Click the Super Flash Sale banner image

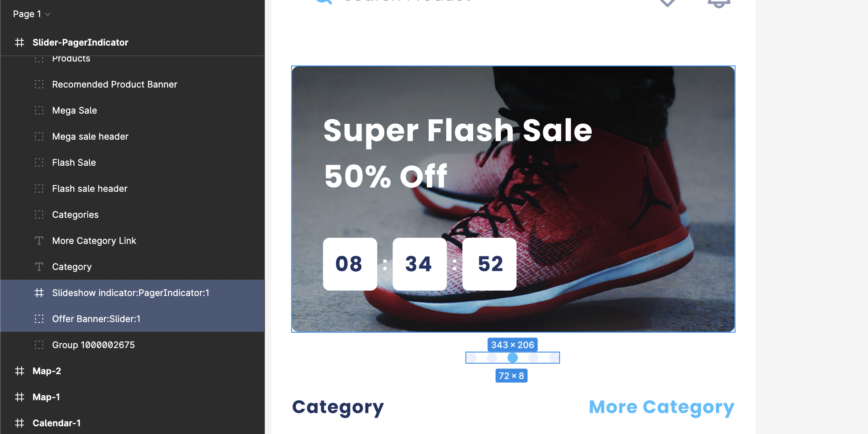(513, 199)
